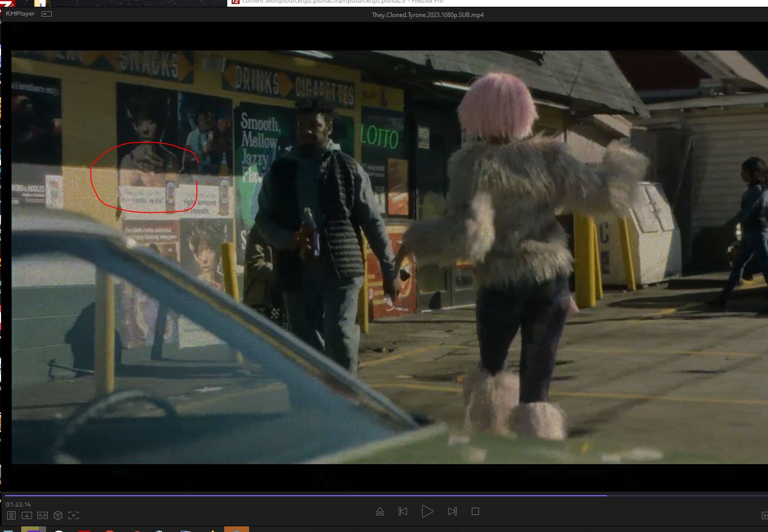The image size is (768, 532).
Task: Toggle VR headset mode
Action: click(x=42, y=515)
